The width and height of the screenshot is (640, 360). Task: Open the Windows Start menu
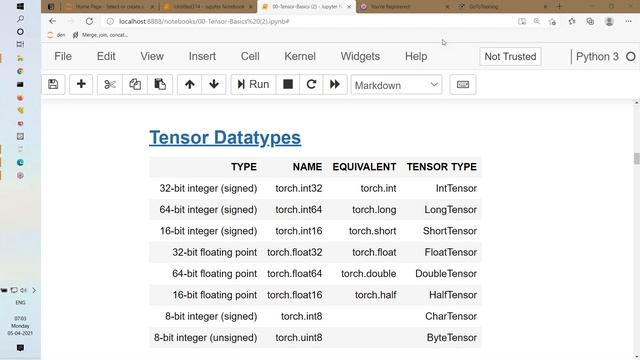pos(20,6)
